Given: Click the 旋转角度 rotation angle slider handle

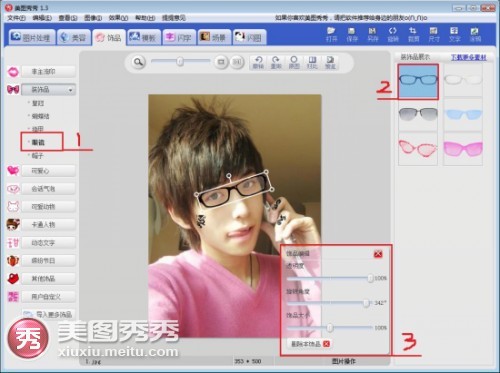Looking at the screenshot, I should pos(366,303).
